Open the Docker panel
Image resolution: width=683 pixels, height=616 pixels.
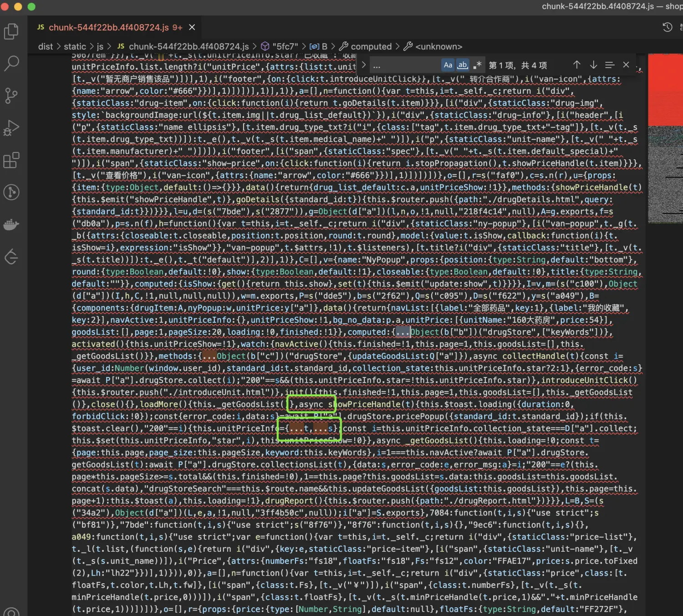11,224
